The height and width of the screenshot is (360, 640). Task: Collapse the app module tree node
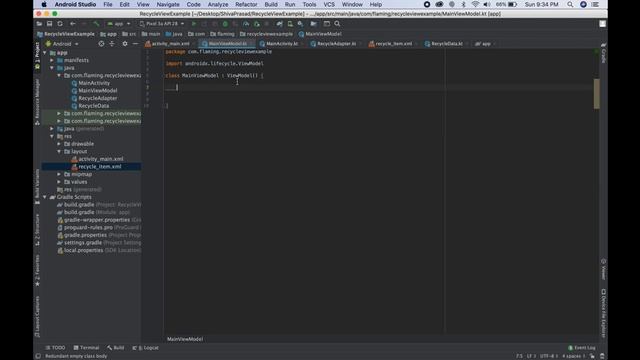(x=44, y=53)
